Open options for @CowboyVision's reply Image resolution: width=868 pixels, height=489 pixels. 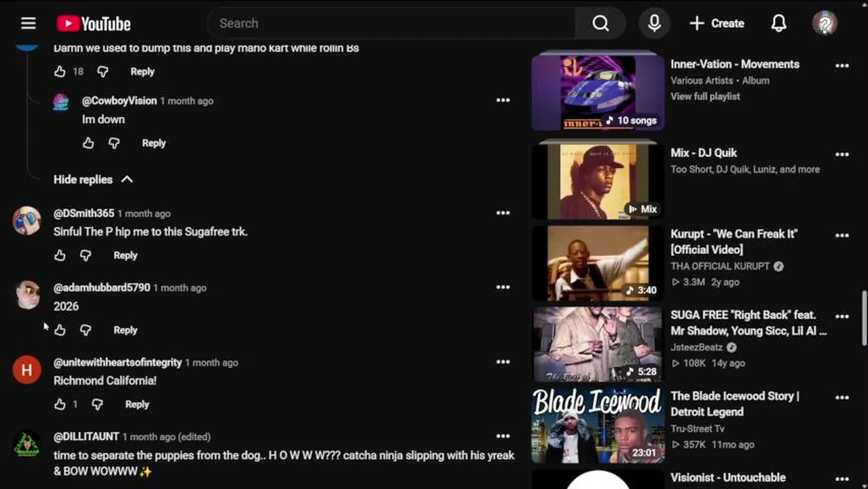click(x=503, y=101)
